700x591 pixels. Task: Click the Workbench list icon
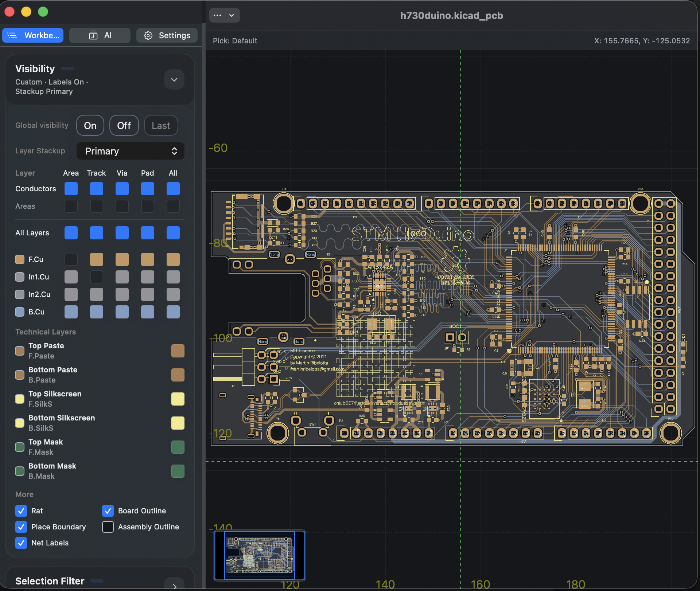click(x=12, y=35)
